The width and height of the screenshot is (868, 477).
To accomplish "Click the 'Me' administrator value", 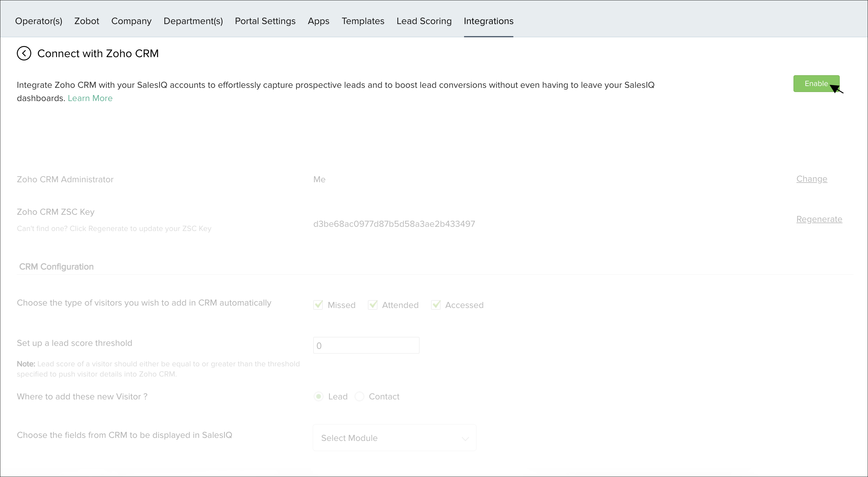I will tap(319, 179).
